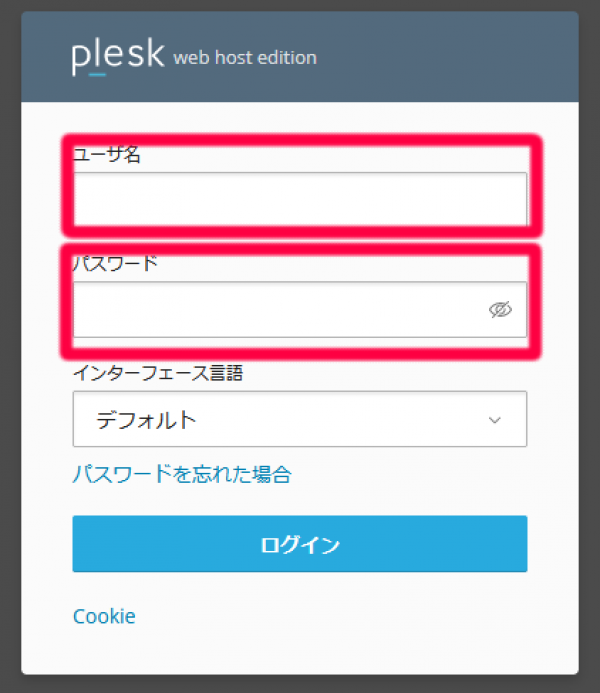Click the blue underline accent in the Plesk logo
The width and height of the screenshot is (600, 693).
coord(97,74)
